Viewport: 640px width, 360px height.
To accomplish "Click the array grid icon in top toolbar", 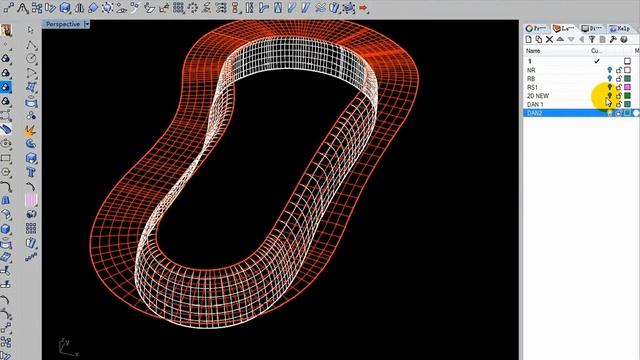I will point(178,7).
